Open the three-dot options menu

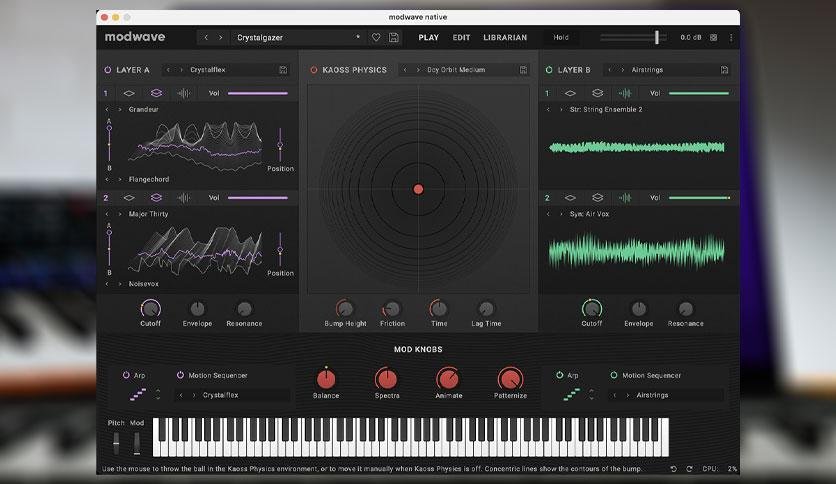click(731, 37)
